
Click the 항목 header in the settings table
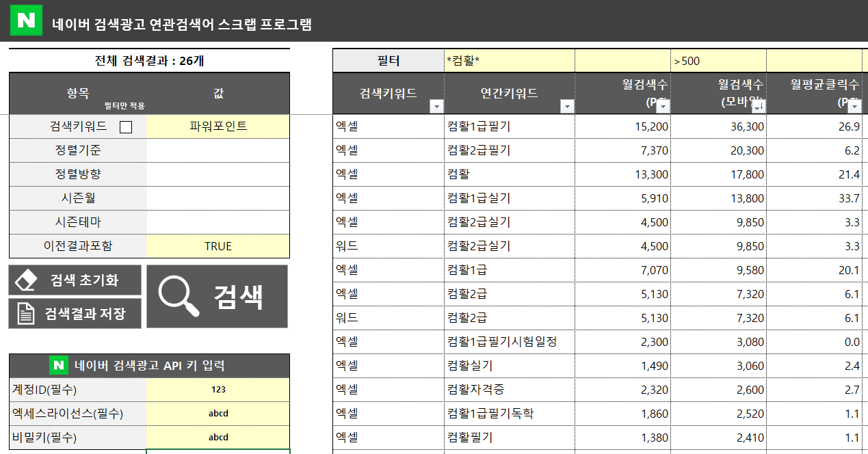[x=78, y=94]
